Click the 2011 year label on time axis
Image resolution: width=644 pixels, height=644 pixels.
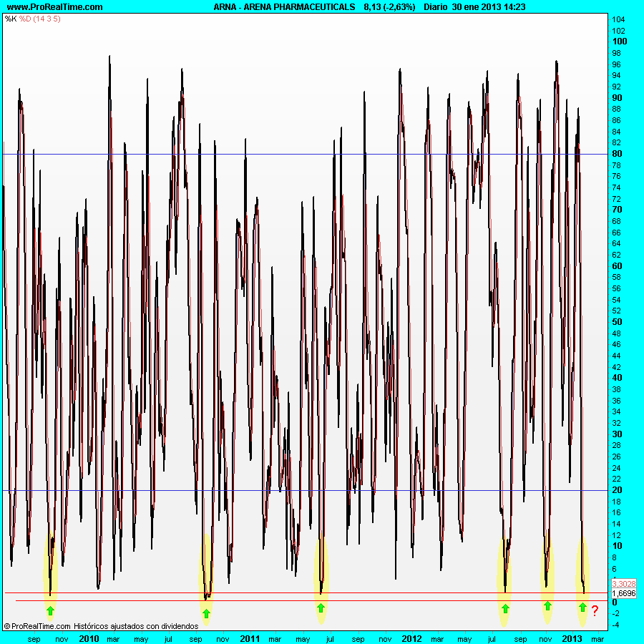pyautogui.click(x=250, y=639)
